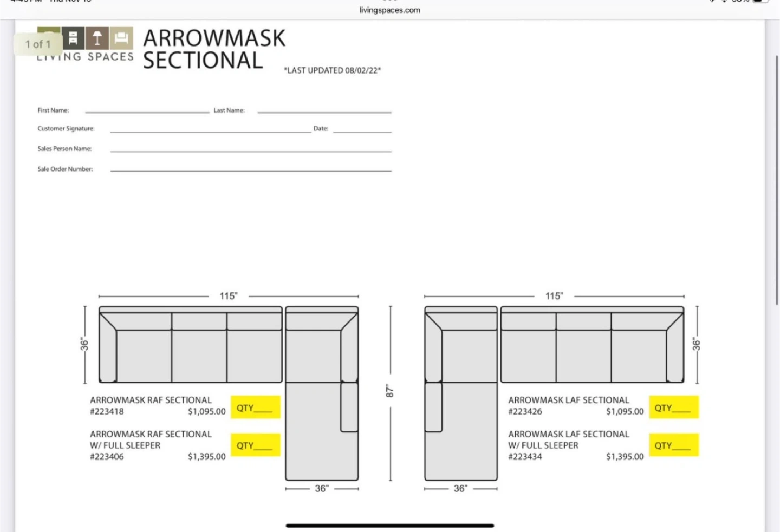Click QTY box for RAF Sectional #223418
Screen dimensions: 780x532
click(x=255, y=408)
